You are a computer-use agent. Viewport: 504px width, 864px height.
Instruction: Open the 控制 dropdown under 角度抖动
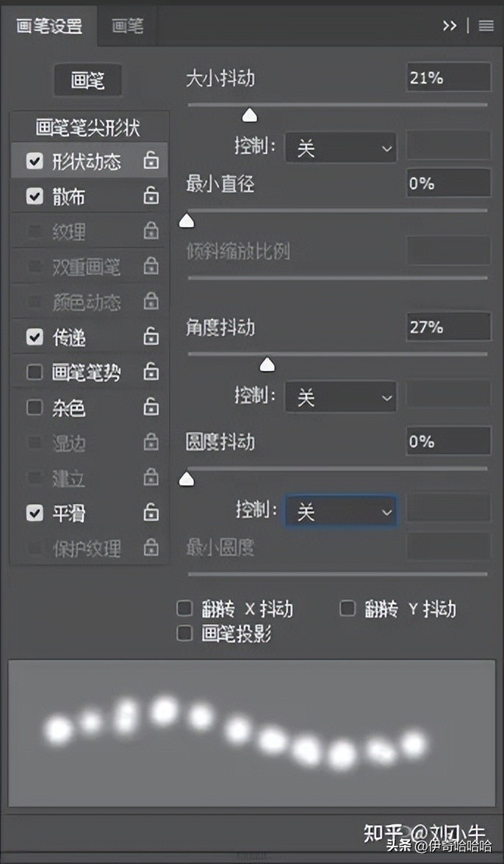[x=340, y=397]
